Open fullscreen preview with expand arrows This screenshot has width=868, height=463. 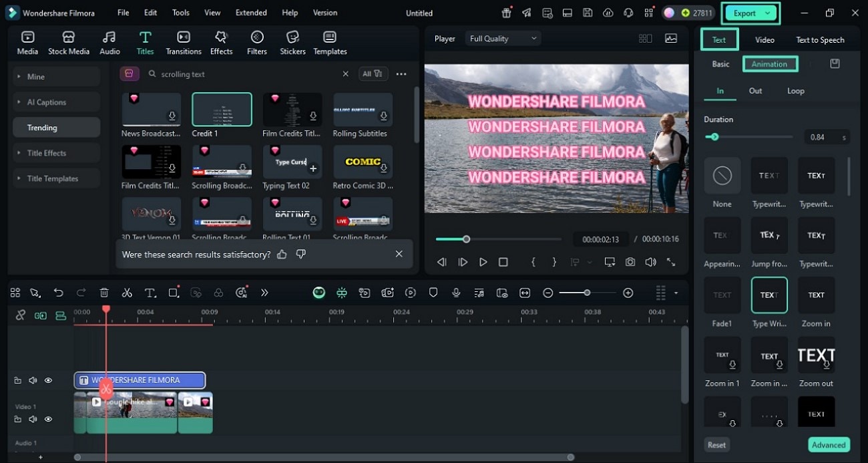[x=671, y=263]
